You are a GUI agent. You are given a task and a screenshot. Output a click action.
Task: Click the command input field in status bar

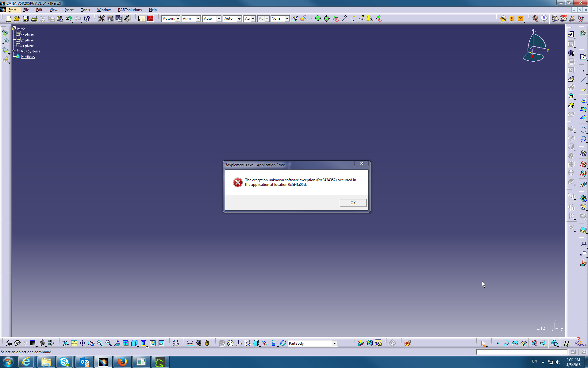coord(522,352)
